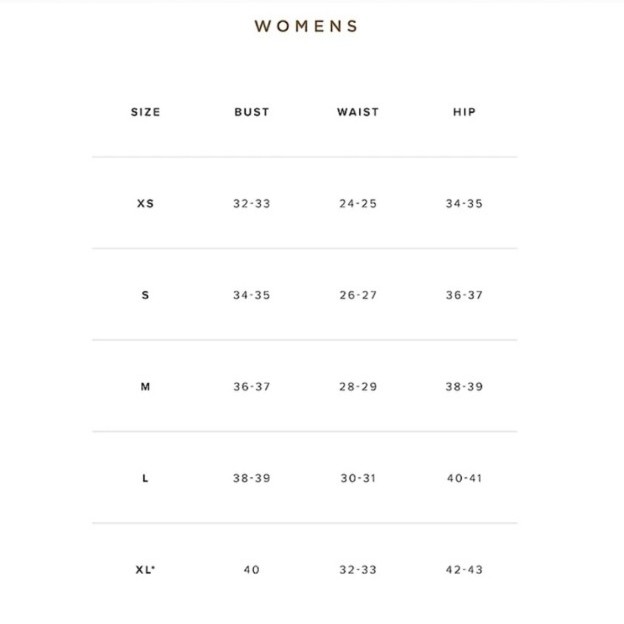Click the XS size row label
Screen dimensions: 624x624
[145, 204]
